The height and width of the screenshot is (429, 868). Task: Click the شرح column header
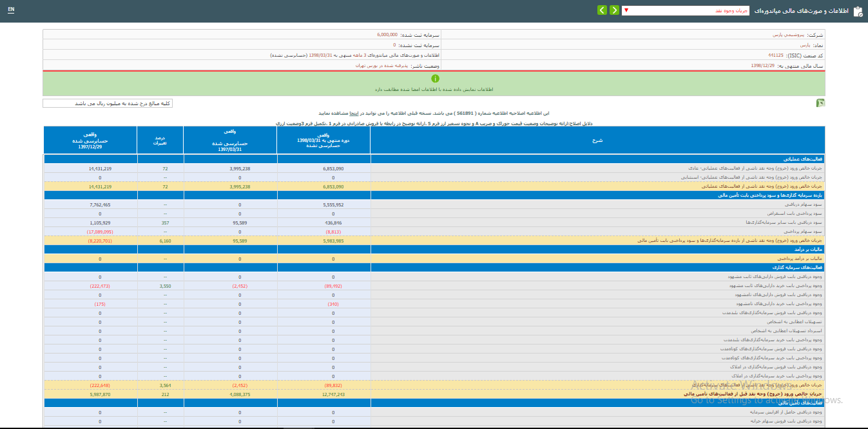pos(597,140)
